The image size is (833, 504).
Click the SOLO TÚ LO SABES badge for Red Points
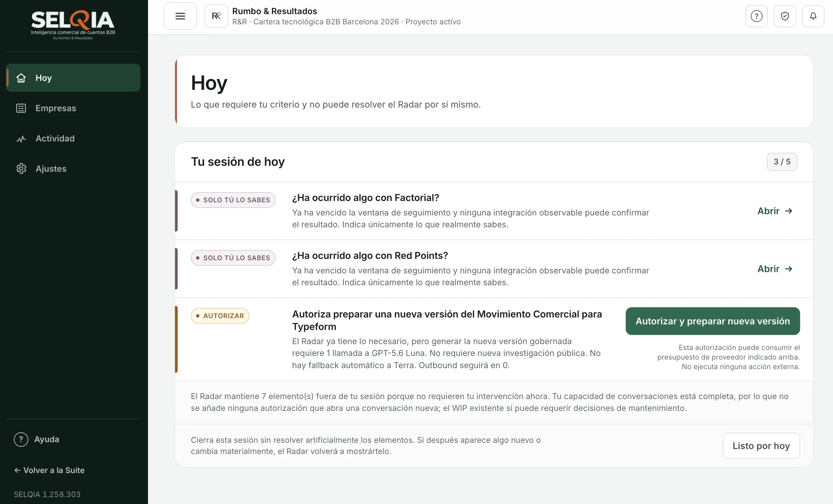233,258
